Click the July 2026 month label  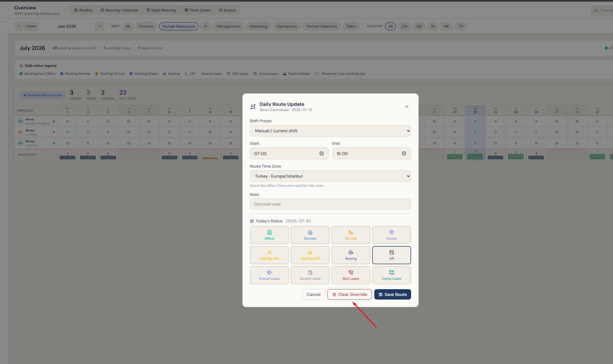pos(67,26)
